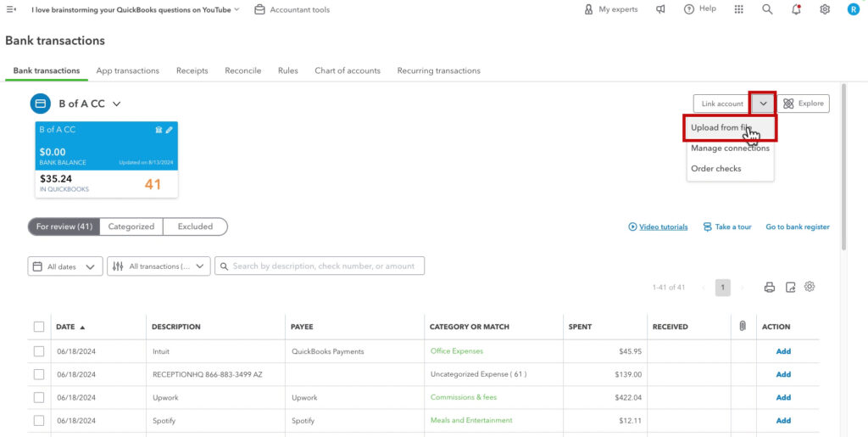
Task: Open Go to bank register link
Action: coord(798,227)
